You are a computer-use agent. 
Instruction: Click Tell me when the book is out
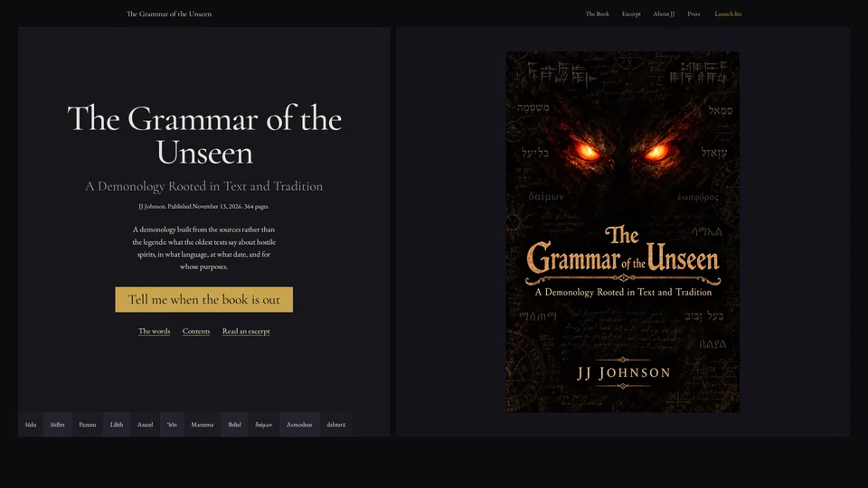click(203, 299)
